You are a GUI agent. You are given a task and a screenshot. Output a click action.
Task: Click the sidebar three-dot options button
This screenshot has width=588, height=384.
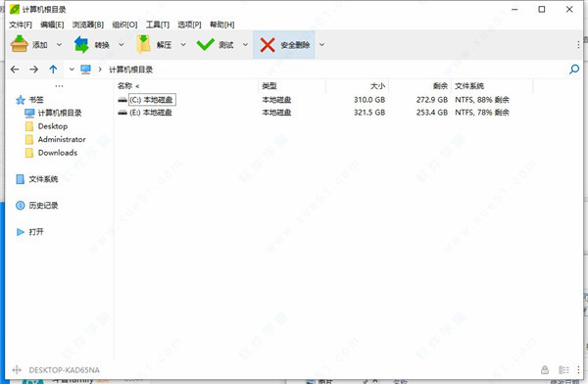click(59, 86)
